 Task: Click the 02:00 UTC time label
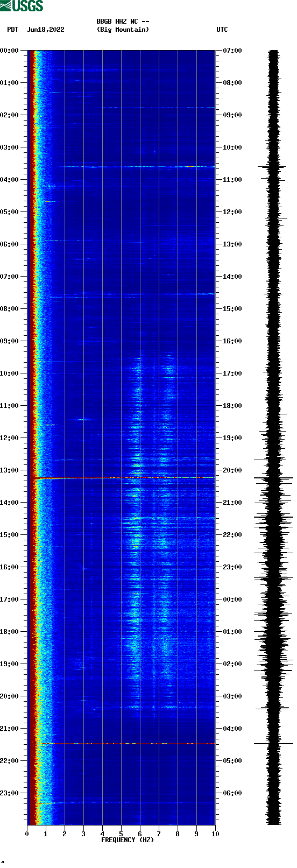click(x=232, y=664)
